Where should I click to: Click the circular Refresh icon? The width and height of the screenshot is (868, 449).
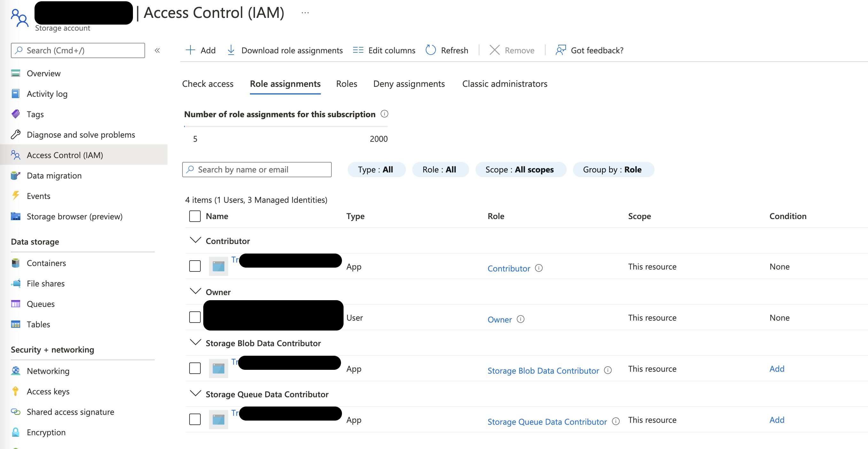430,50
